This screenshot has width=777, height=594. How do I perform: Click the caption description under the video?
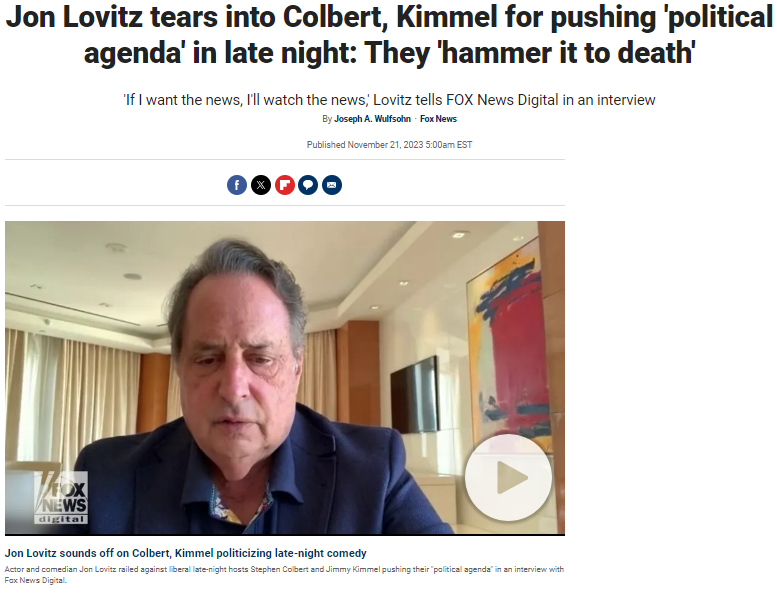284,575
